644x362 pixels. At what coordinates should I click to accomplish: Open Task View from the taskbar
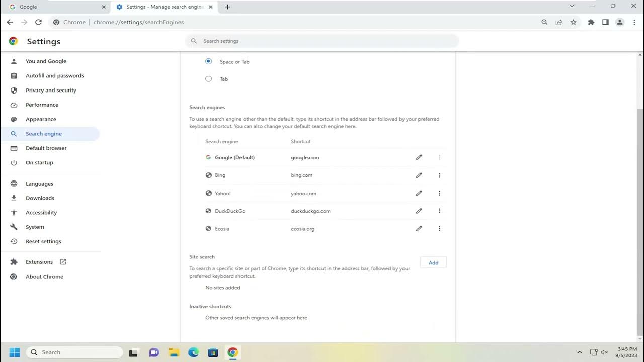tap(133, 352)
